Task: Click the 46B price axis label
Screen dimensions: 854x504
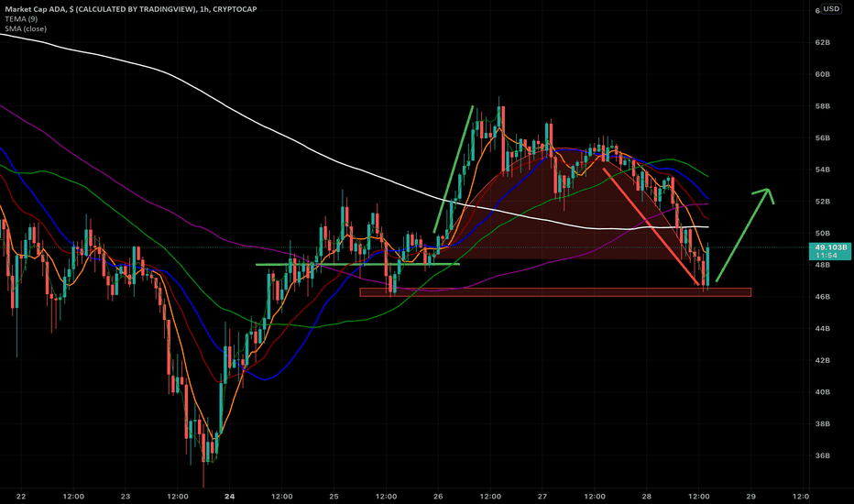Action: tap(823, 296)
